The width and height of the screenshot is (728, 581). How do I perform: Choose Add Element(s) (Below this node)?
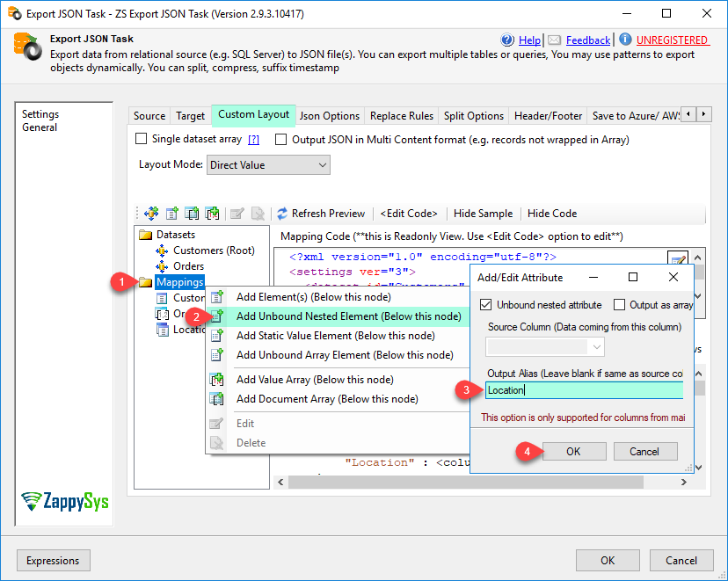[338, 297]
